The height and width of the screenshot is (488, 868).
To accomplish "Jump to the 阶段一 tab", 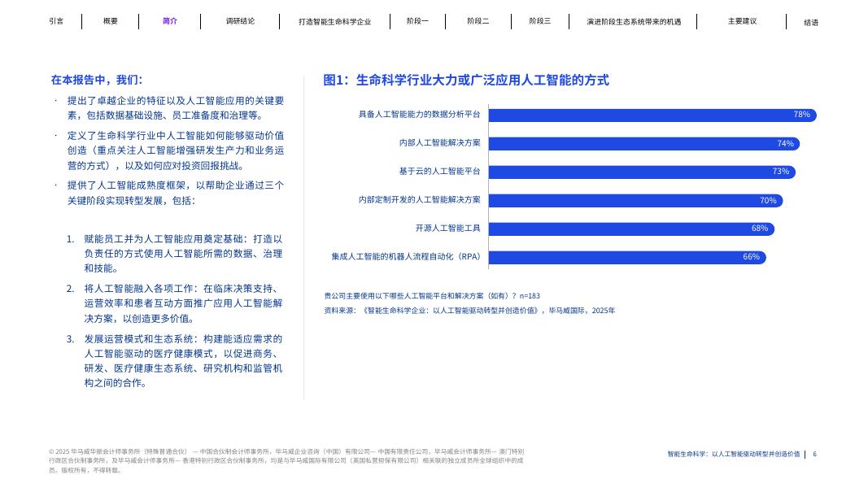I will [x=417, y=21].
